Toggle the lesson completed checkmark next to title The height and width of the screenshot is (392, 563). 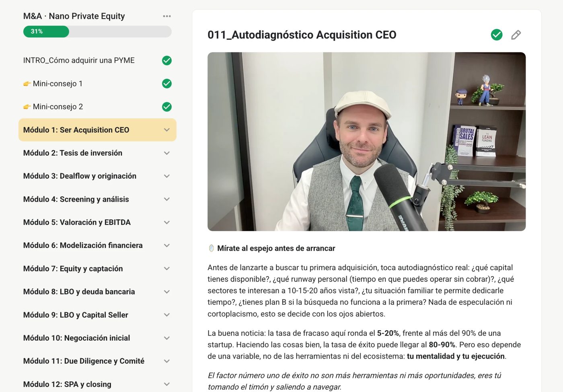(x=497, y=35)
